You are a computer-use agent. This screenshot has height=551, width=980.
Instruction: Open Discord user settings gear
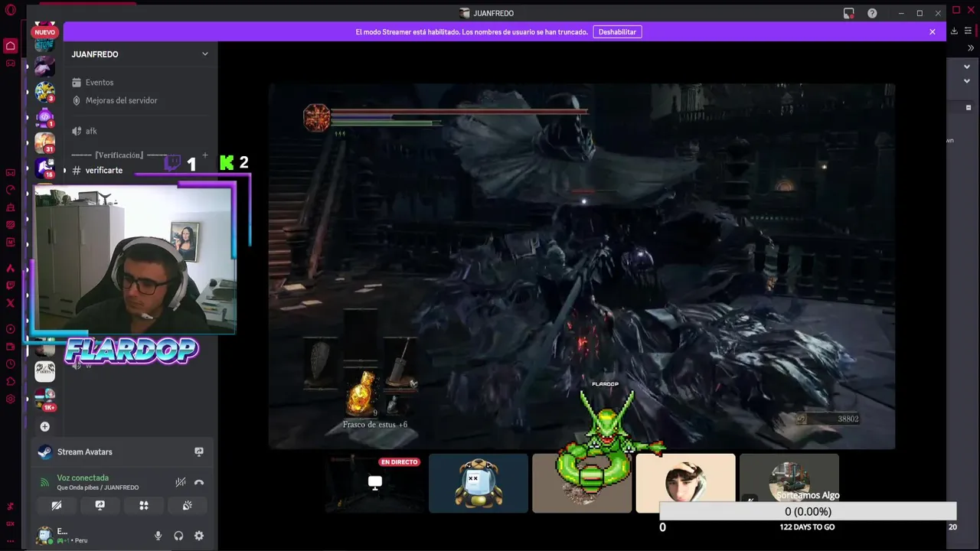pyautogui.click(x=199, y=536)
